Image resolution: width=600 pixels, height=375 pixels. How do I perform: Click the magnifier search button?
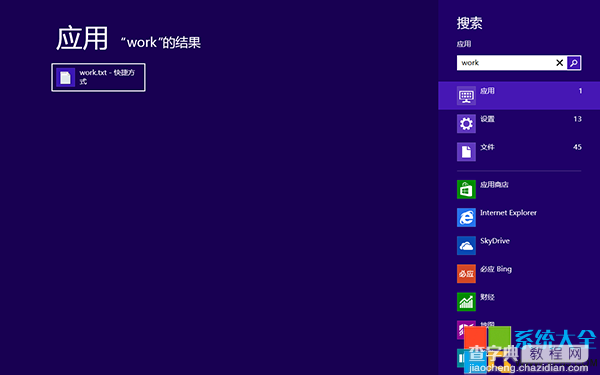(574, 63)
